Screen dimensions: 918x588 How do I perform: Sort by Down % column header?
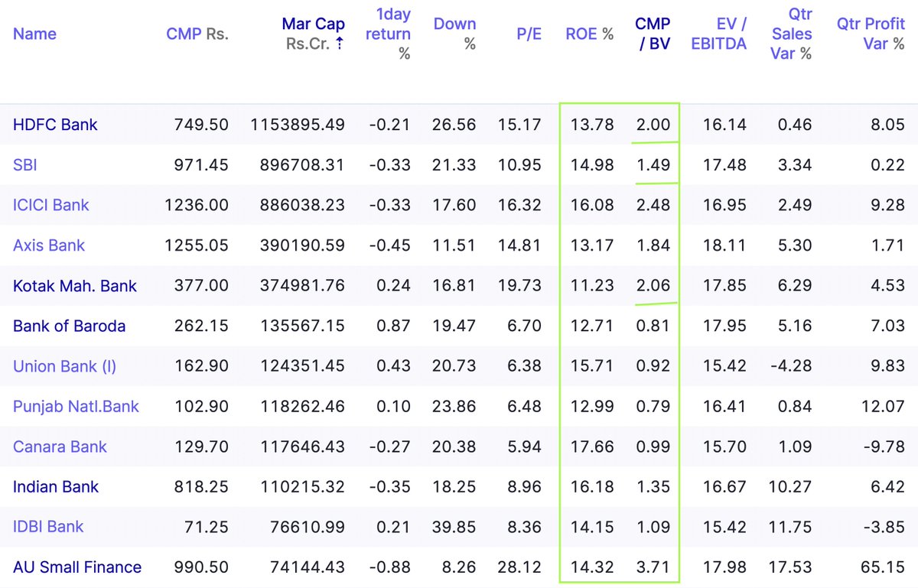tap(454, 34)
